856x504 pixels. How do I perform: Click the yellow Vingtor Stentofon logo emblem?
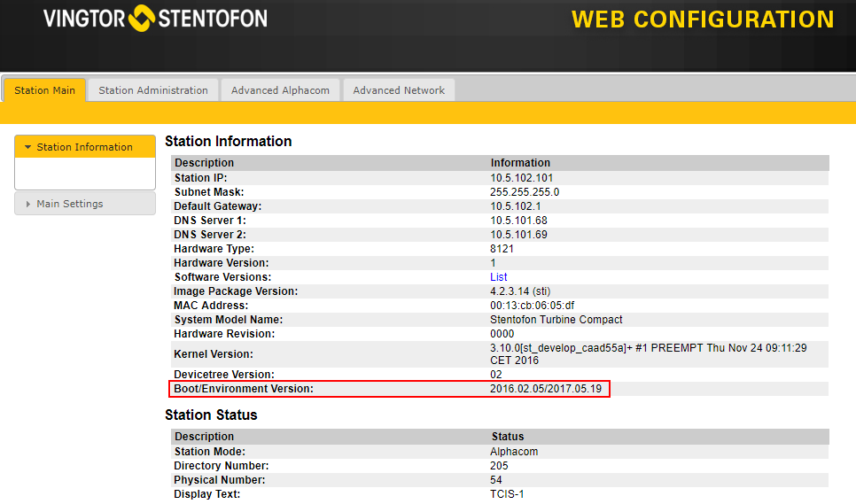(x=142, y=17)
